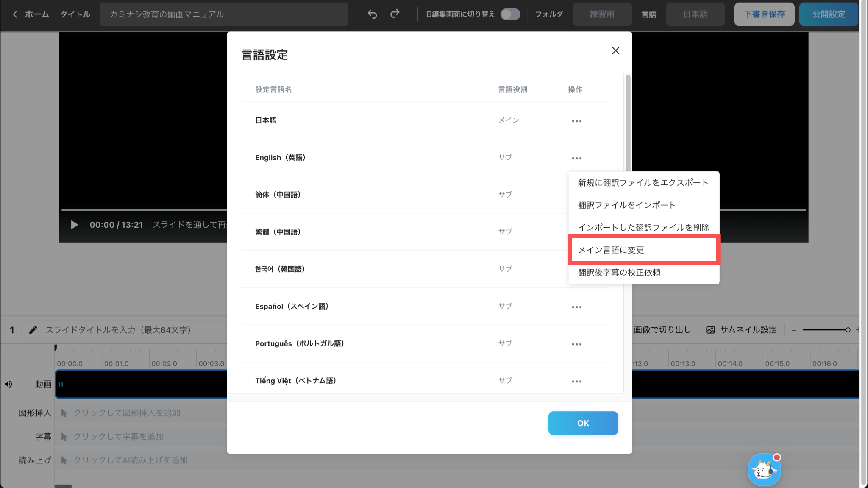Open the three-dot menu for Português
Image resolution: width=868 pixels, height=488 pixels.
coord(576,344)
